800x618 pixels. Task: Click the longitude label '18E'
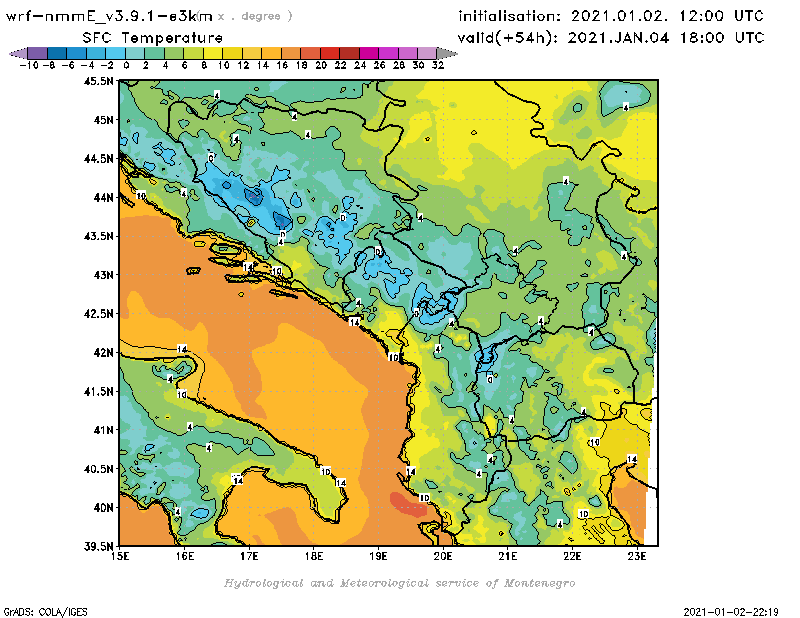pos(314,556)
